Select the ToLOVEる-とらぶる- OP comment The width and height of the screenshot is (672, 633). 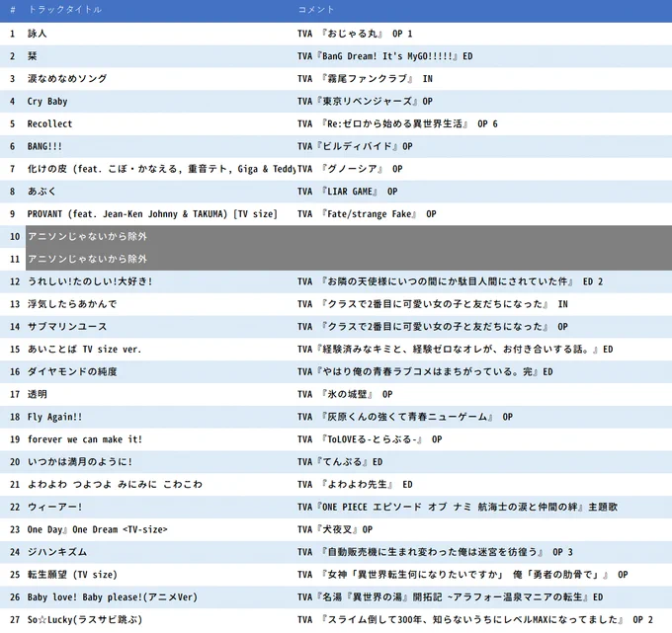point(370,439)
